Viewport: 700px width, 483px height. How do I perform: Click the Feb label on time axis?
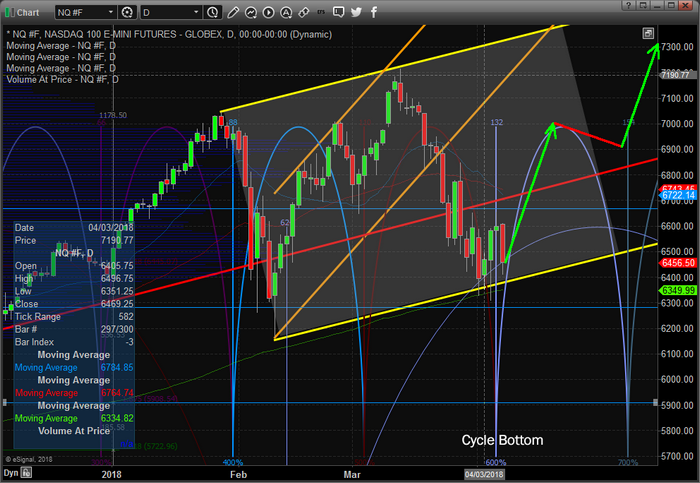238,474
